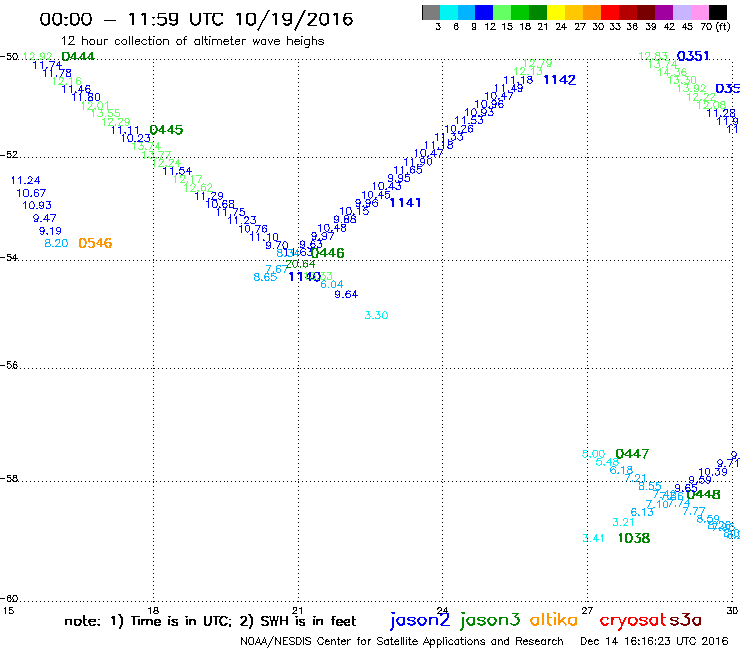The height and width of the screenshot is (650, 740).
Task: Click the track time label 0351
Action: point(693,56)
